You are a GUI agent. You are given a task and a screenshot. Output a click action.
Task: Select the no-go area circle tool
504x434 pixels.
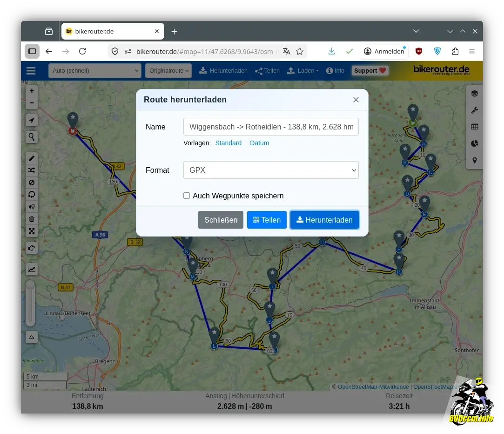pos(32,183)
